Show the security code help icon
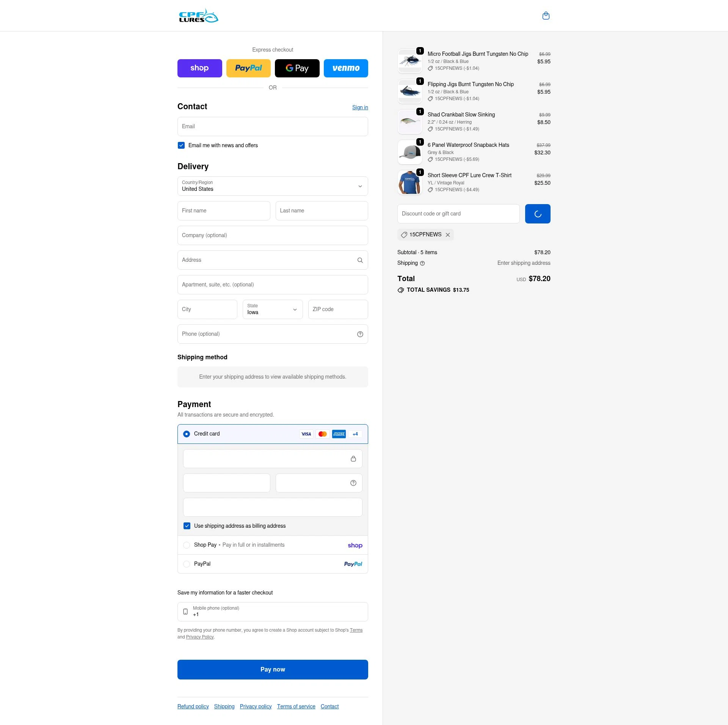Screen dimensions: 728x725 (353, 483)
